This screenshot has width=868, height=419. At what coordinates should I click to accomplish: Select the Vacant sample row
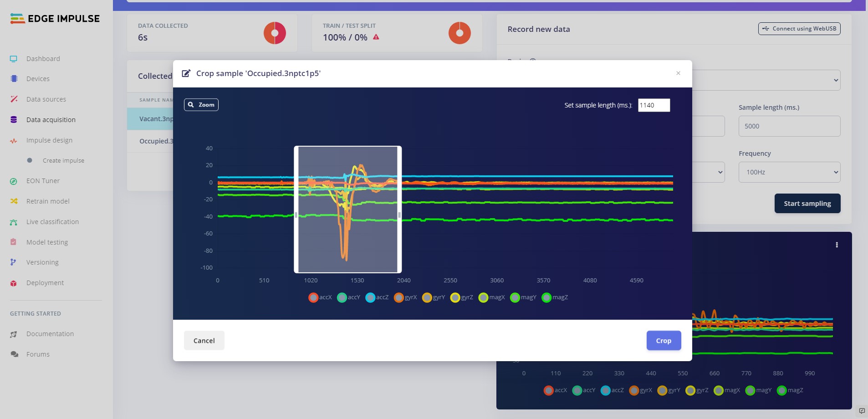click(150, 119)
